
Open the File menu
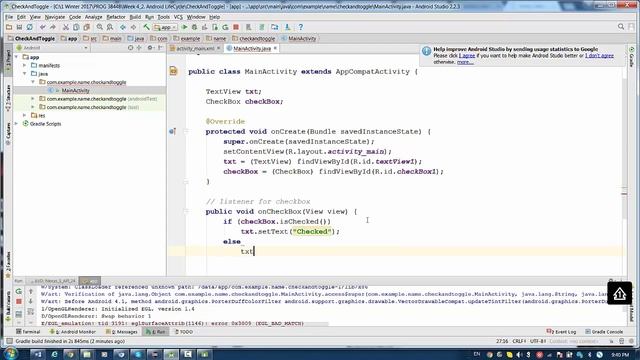coord(9,17)
